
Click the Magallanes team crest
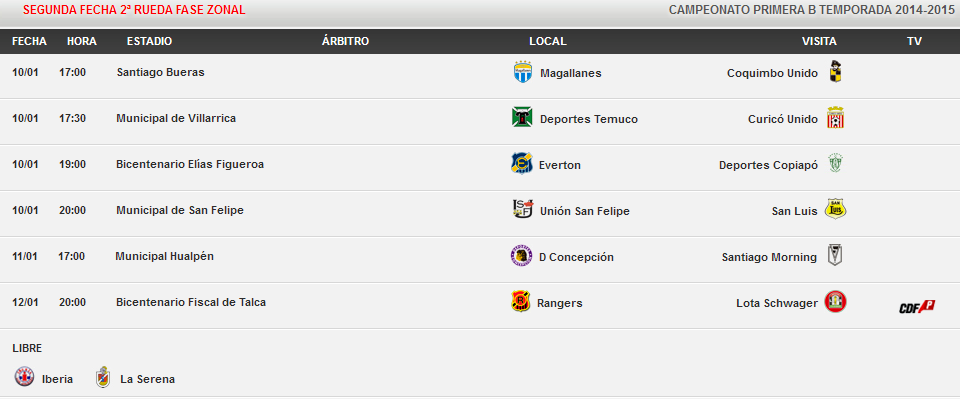pos(522,72)
